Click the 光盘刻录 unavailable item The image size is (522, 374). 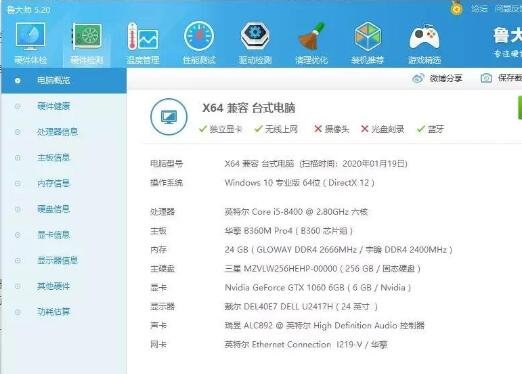pyautogui.click(x=382, y=129)
